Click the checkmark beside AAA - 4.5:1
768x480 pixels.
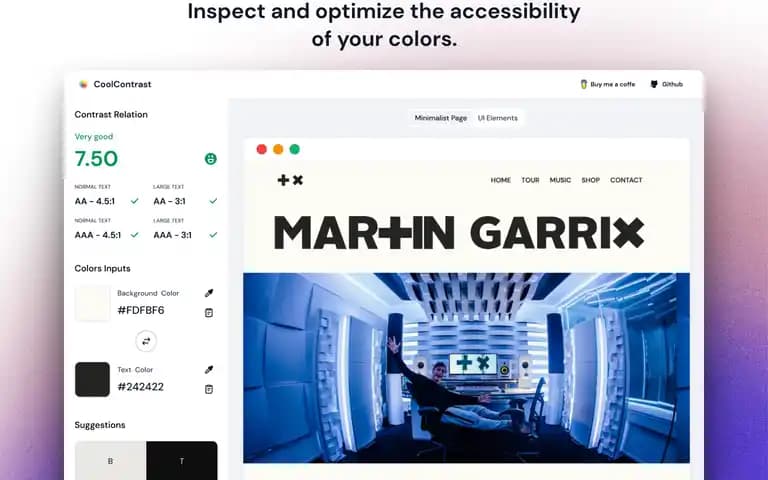coord(135,235)
